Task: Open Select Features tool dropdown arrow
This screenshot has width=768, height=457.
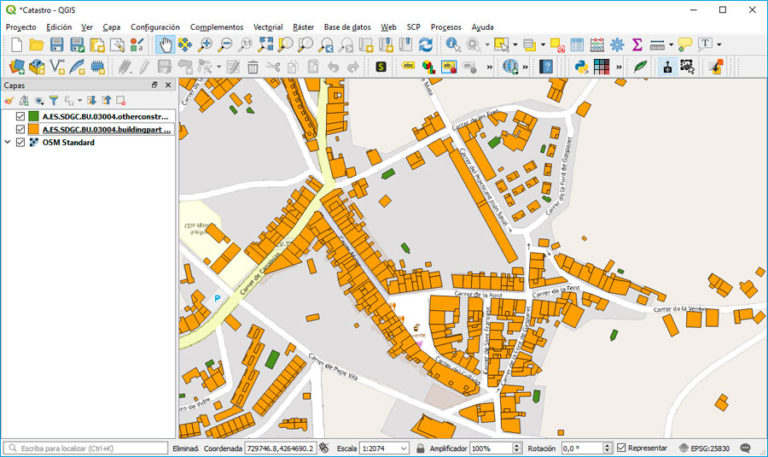Action: click(x=515, y=45)
